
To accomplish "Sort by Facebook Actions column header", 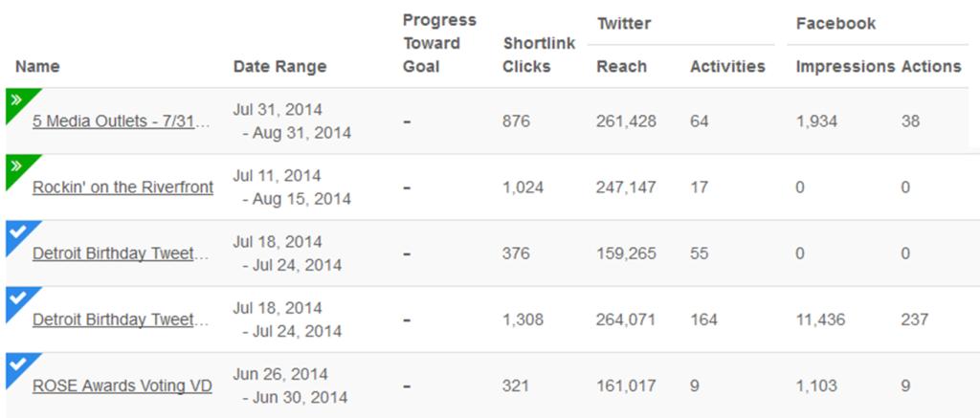I will [931, 66].
